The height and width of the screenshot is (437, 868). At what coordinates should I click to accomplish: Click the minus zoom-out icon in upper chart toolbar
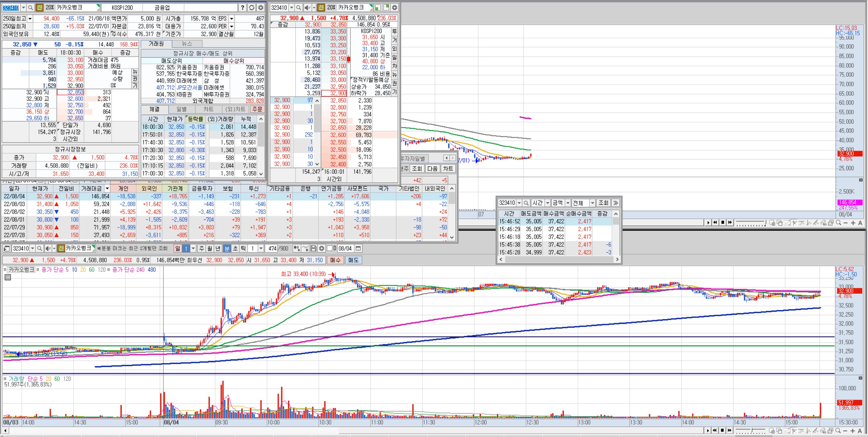click(x=846, y=223)
